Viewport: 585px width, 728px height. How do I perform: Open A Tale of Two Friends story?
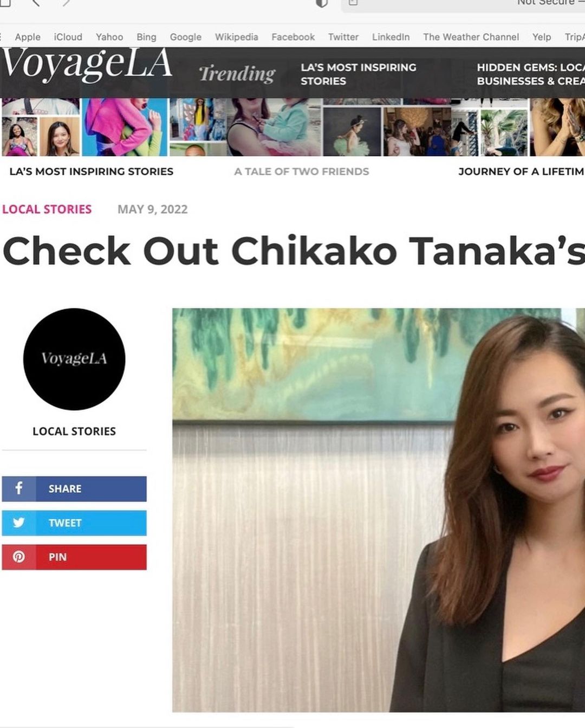click(302, 171)
